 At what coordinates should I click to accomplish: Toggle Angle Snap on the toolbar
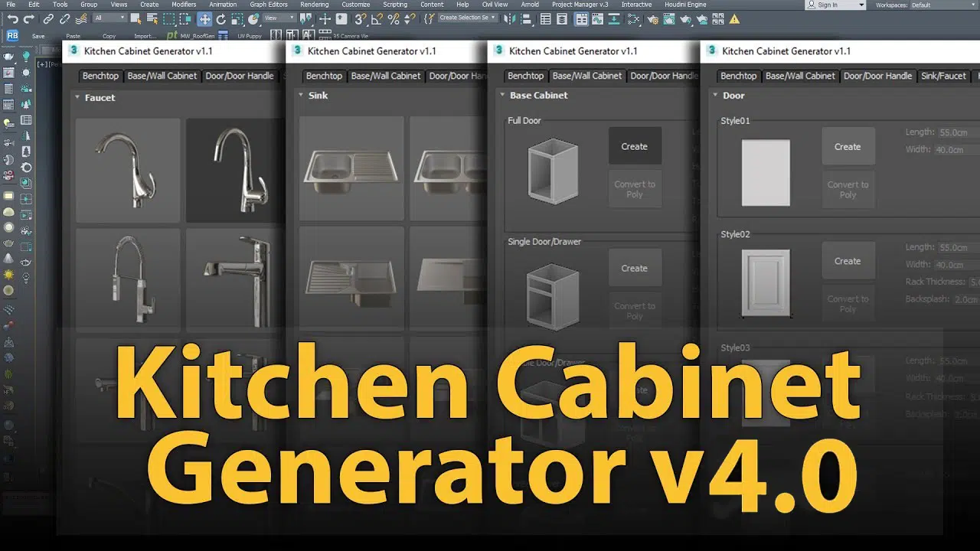click(377, 18)
